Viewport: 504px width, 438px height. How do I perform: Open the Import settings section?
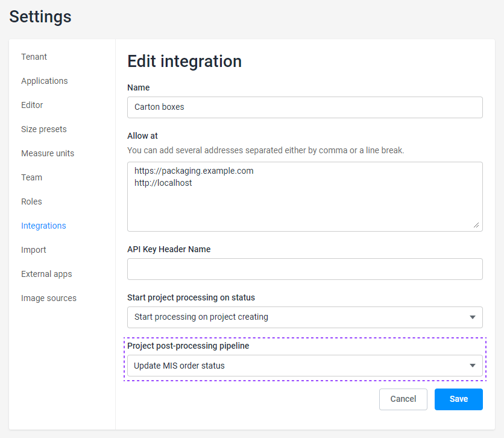[x=33, y=250]
